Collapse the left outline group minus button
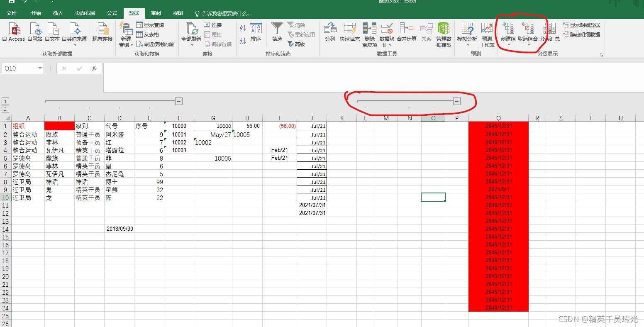644x327 pixels. tap(178, 101)
